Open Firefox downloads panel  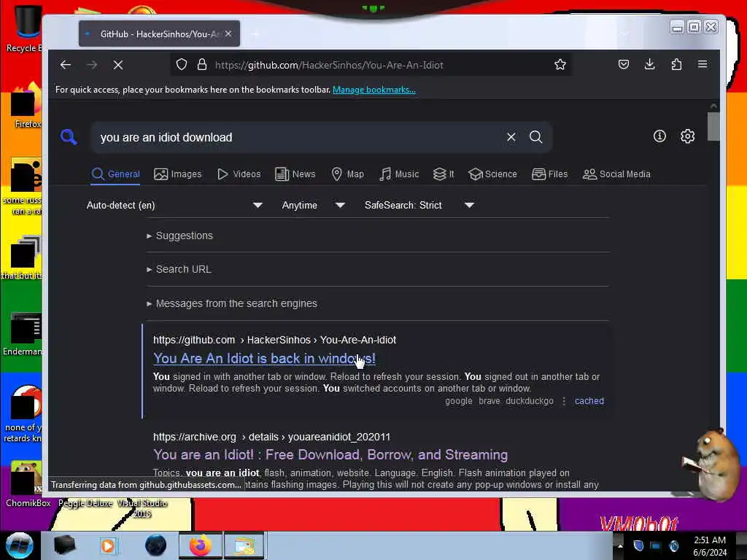[650, 64]
